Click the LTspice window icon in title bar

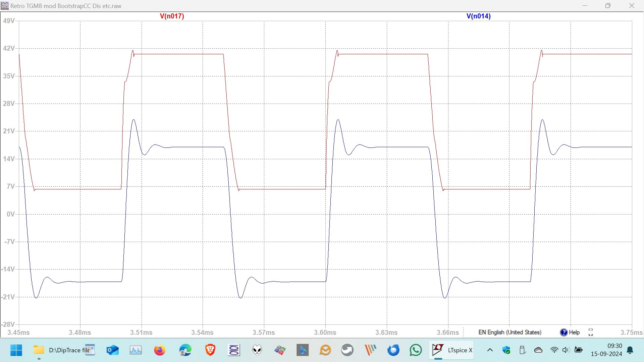(5, 6)
